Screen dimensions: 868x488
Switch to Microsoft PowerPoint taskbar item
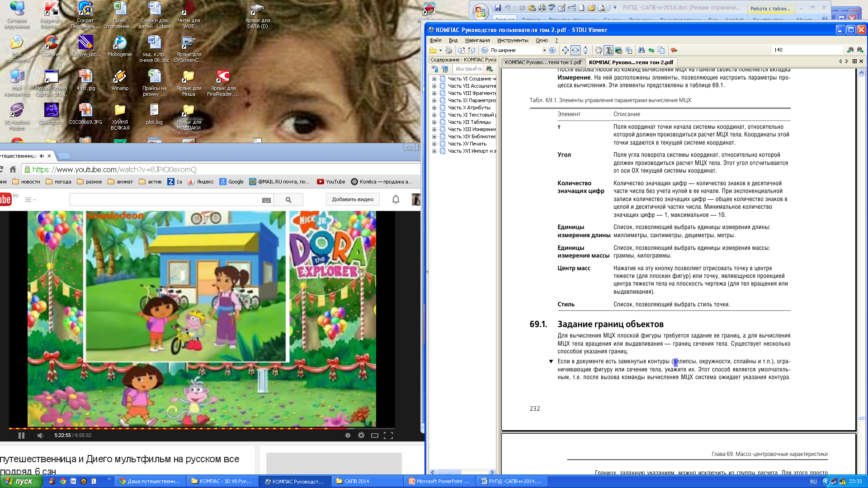pos(440,481)
